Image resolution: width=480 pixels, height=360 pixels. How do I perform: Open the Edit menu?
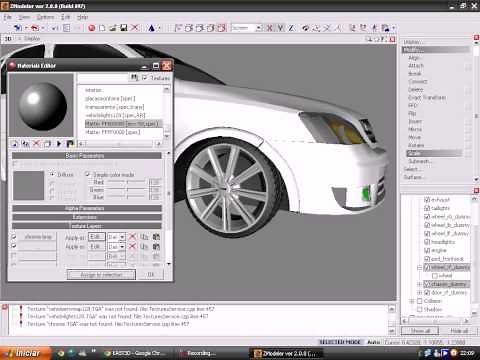(x=66, y=17)
